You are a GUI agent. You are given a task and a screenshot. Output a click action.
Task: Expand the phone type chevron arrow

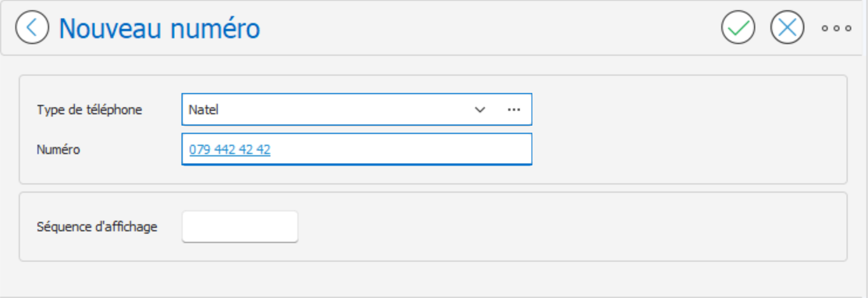tap(480, 109)
